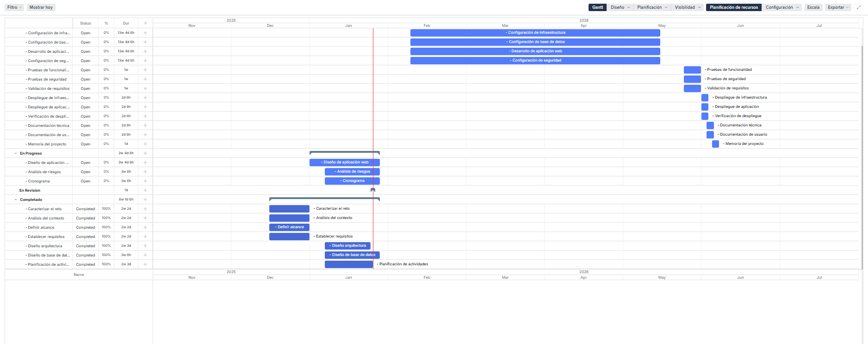Select the Establecer requisitos row name
The image size is (868, 344).
point(45,237)
